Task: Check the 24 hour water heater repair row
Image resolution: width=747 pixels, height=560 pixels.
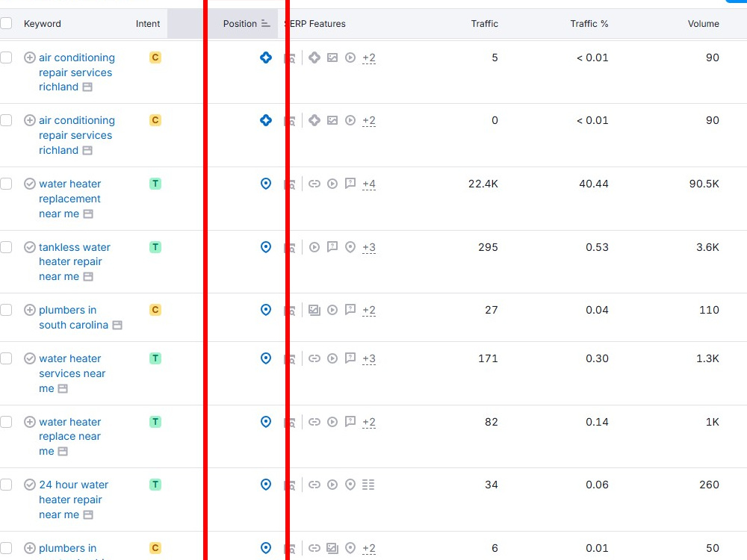Action: 6,485
